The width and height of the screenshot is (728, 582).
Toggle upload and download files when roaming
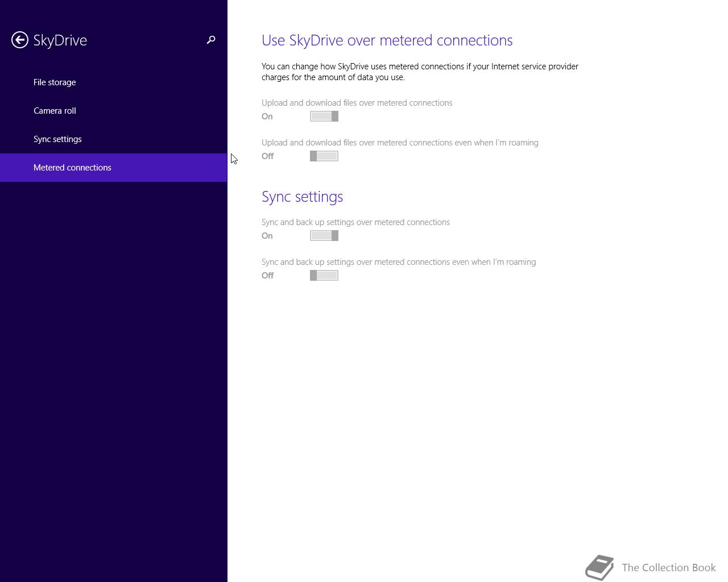coord(324,156)
